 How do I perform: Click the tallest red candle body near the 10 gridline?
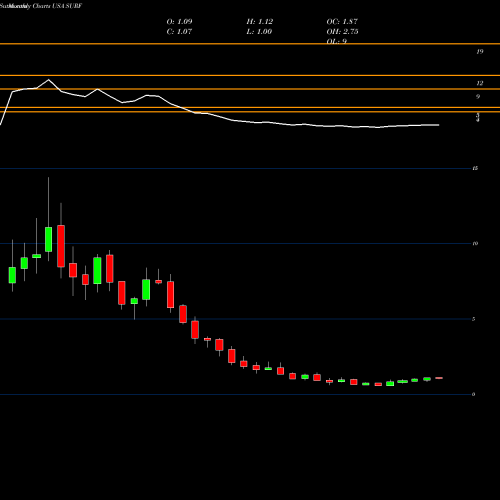pos(61,246)
